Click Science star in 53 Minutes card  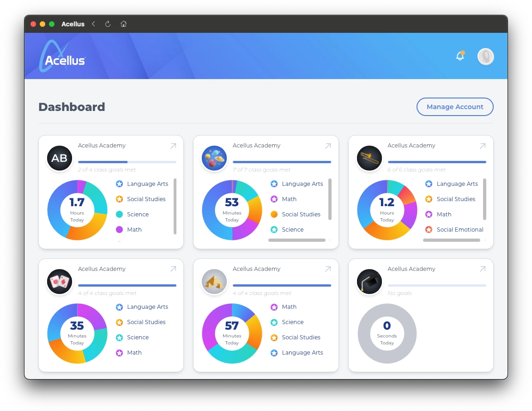pos(274,230)
